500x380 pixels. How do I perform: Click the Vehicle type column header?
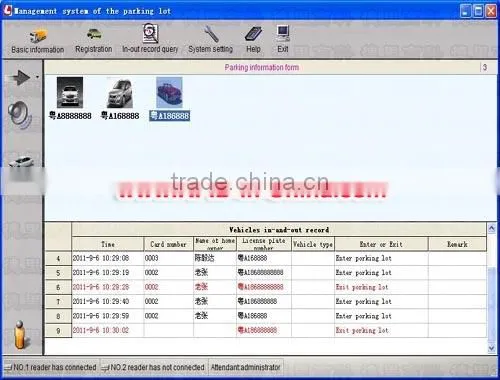pos(313,244)
